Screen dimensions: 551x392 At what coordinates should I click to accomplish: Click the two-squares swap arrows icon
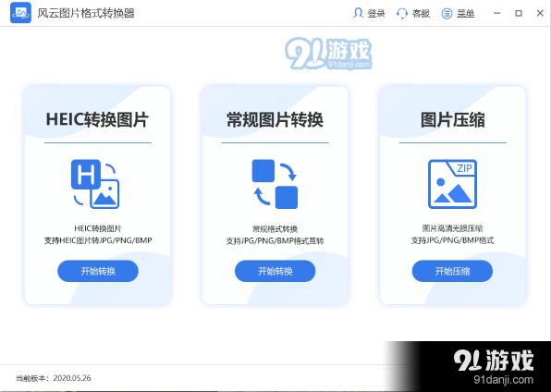tap(275, 184)
